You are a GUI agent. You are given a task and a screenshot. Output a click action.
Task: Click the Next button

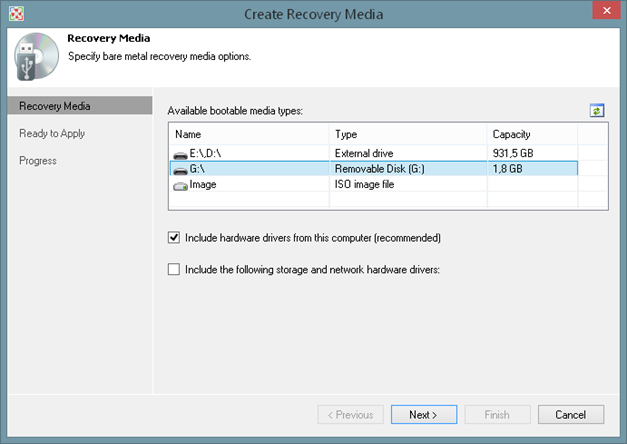pos(423,414)
